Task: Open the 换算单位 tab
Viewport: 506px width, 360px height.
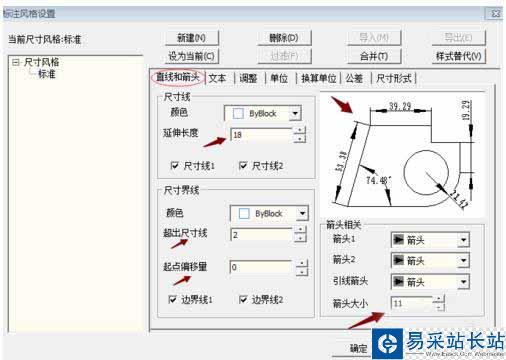Action: point(318,78)
